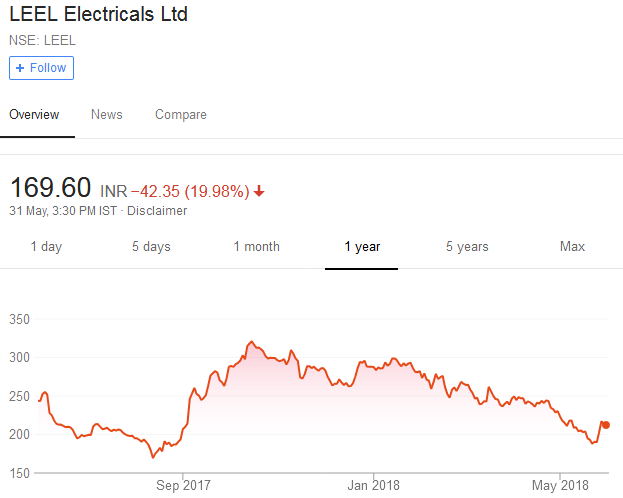Click the red down arrow price indicator
This screenshot has height=498, width=623.
(x=260, y=191)
